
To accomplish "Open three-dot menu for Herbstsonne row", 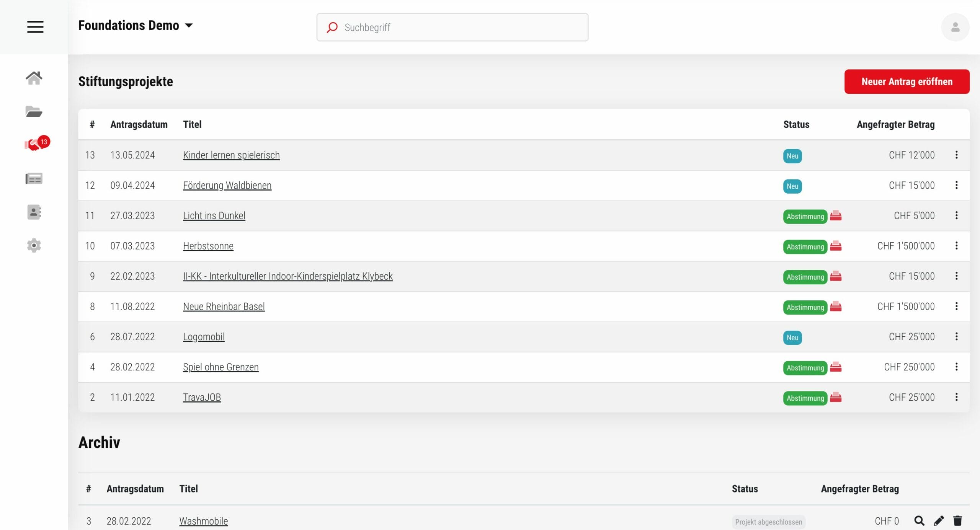I will click(x=956, y=246).
